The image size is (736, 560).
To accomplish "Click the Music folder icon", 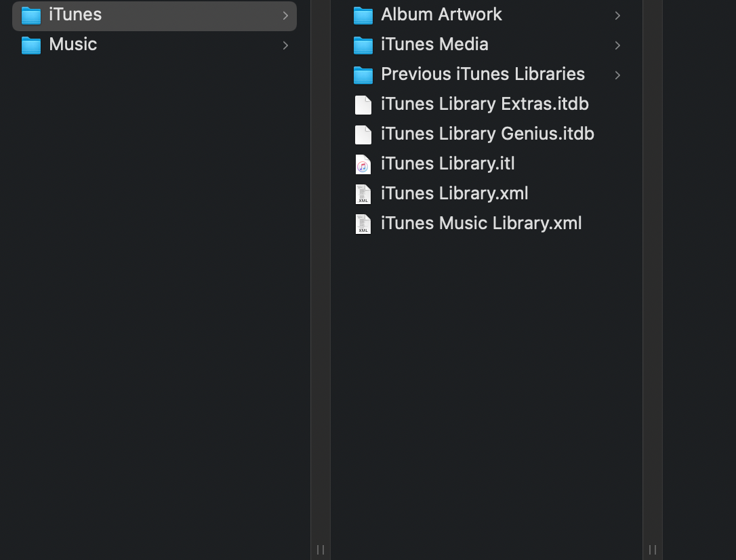I will (31, 45).
